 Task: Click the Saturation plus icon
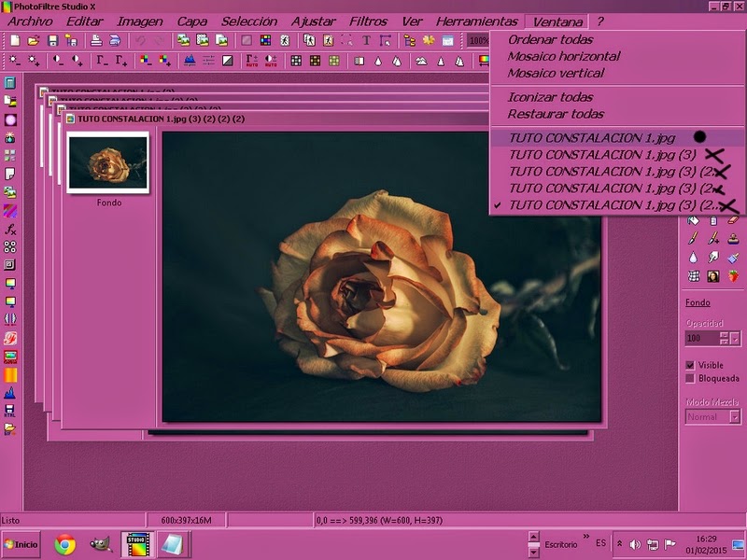point(164,61)
